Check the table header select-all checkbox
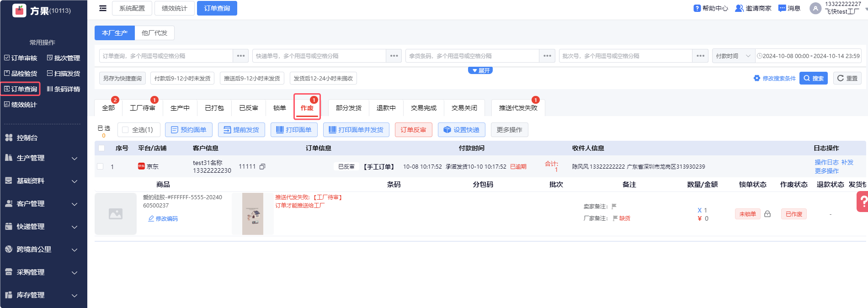868x308 pixels. pos(101,148)
